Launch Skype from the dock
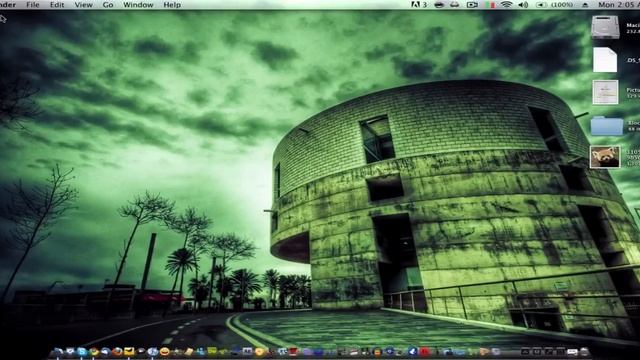This screenshot has height=360, width=640. [x=82, y=351]
